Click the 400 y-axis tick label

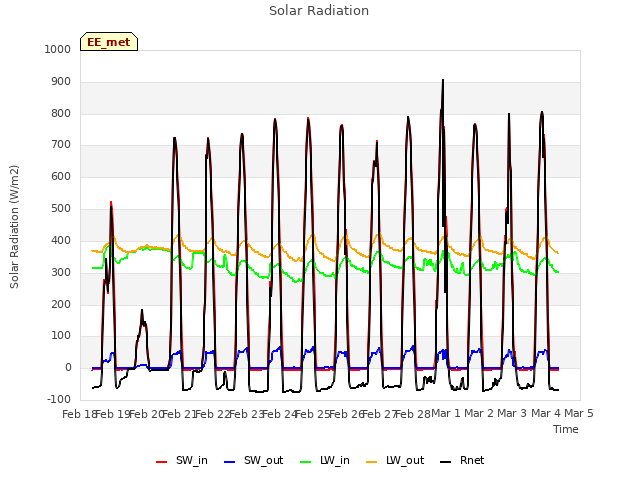[x=61, y=240]
